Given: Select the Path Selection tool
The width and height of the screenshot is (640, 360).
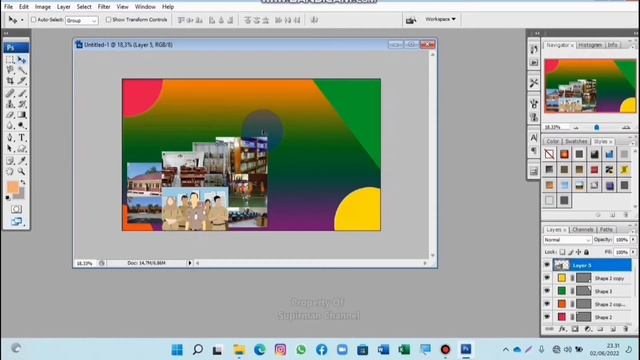Looking at the screenshot, I should 10,148.
